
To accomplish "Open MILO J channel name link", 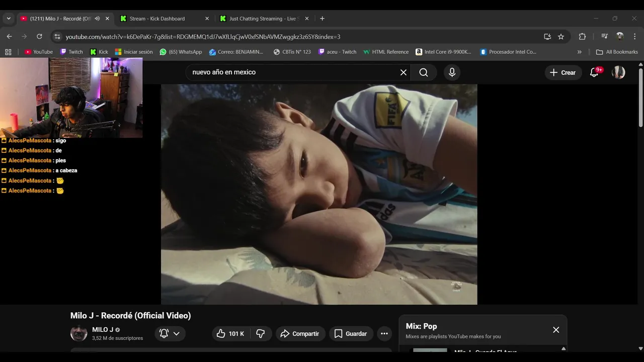I will coord(103,330).
